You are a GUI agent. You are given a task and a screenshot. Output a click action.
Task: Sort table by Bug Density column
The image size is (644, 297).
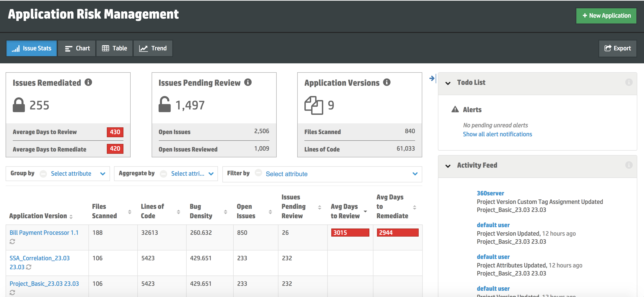pyautogui.click(x=225, y=212)
